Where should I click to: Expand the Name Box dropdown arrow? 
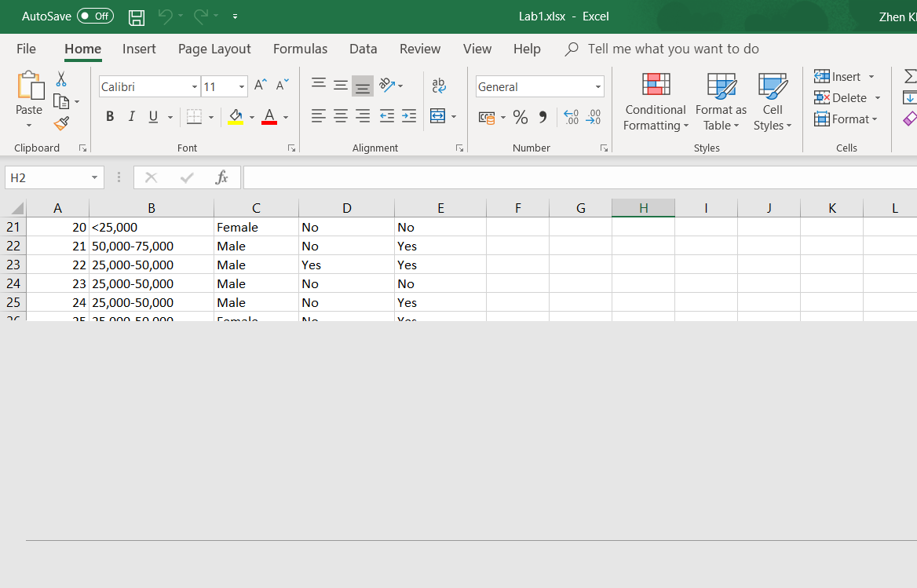[x=94, y=178]
